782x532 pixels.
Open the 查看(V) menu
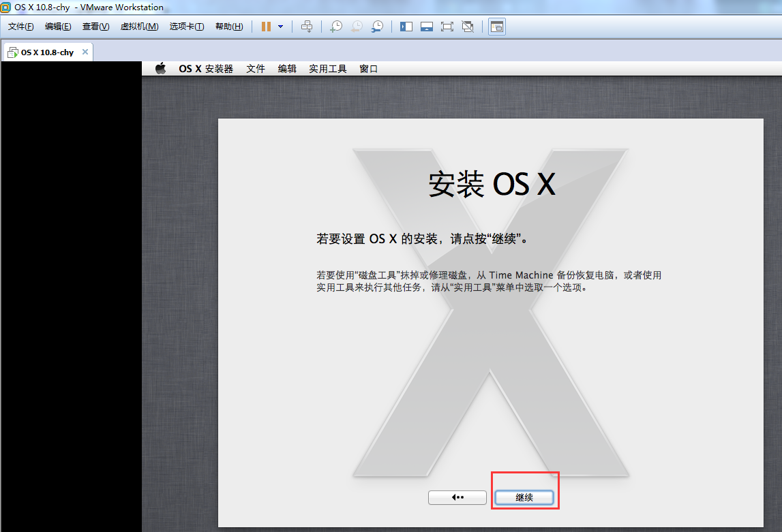[x=95, y=27]
